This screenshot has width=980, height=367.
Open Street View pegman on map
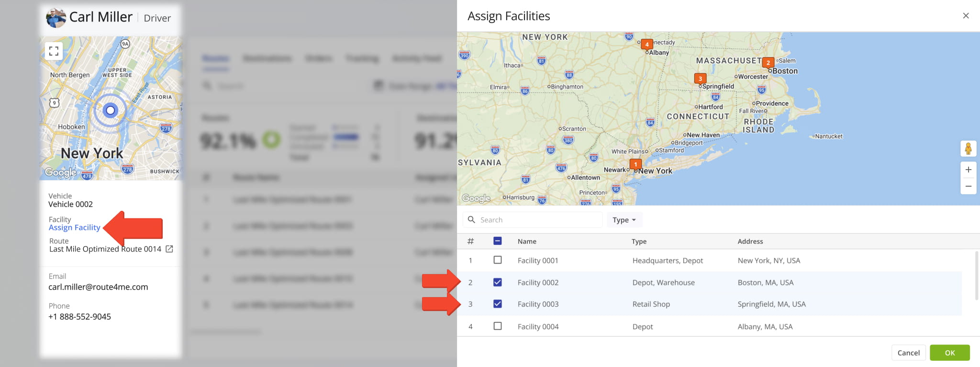pos(968,149)
